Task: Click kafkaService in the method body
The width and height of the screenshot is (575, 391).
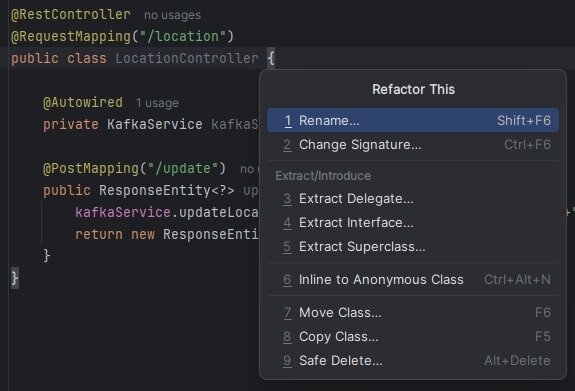Action: point(123,212)
